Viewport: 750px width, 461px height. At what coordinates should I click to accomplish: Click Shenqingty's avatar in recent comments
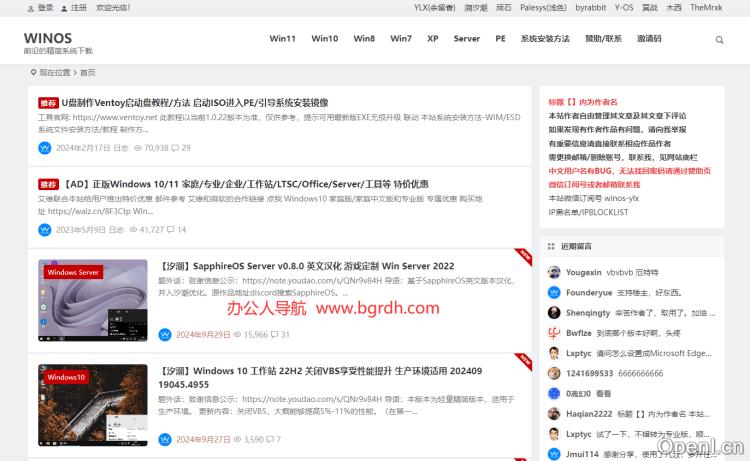point(554,313)
